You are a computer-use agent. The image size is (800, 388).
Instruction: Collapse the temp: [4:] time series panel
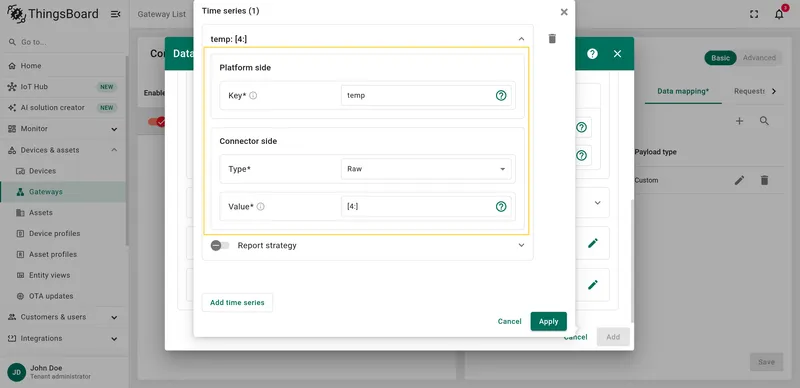(x=521, y=39)
